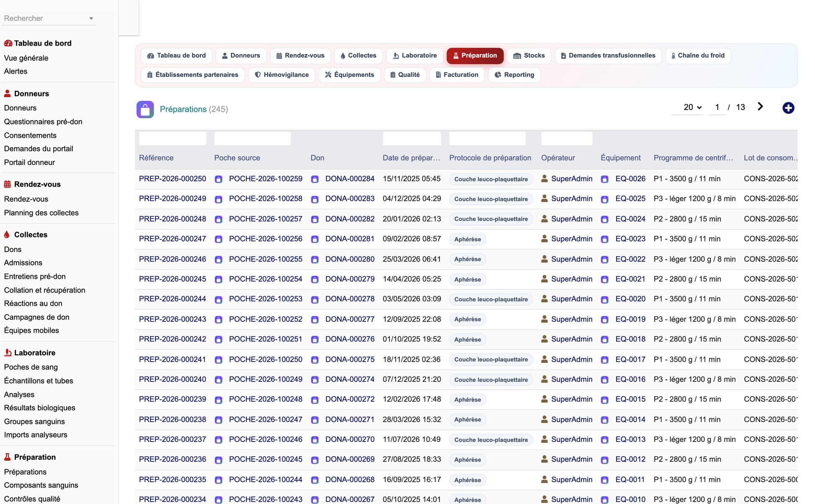This screenshot has height=504, width=815.
Task: Click the Tableau de bord sidebar gauge icon
Action: (x=8, y=43)
